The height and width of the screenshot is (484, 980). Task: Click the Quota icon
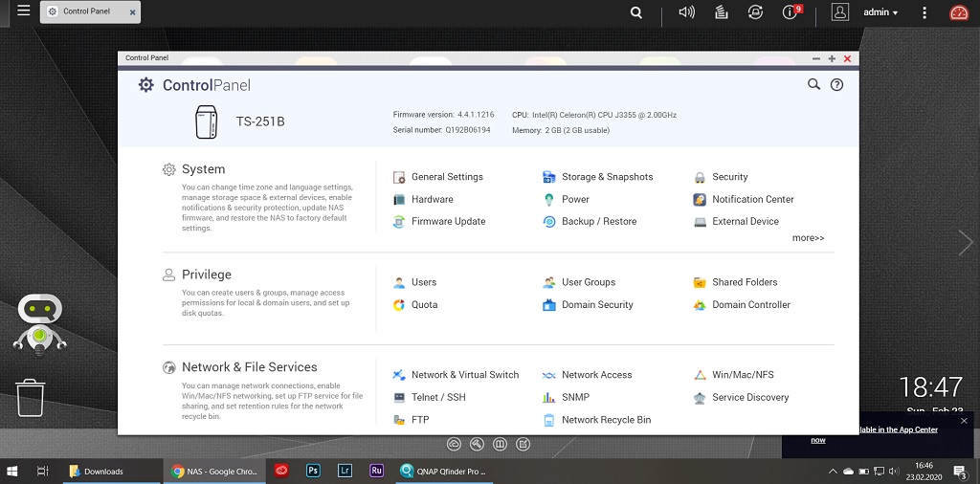(x=399, y=305)
